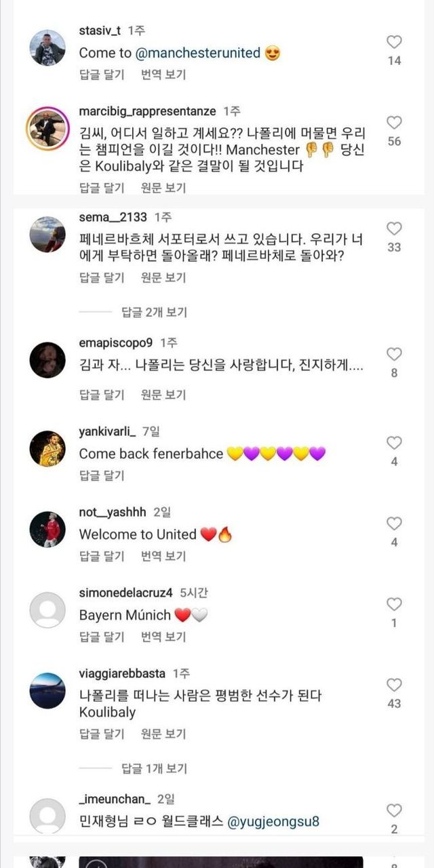Open the @yugjeongsu8 mention
Screen dimensions: 434x868
click(x=273, y=821)
